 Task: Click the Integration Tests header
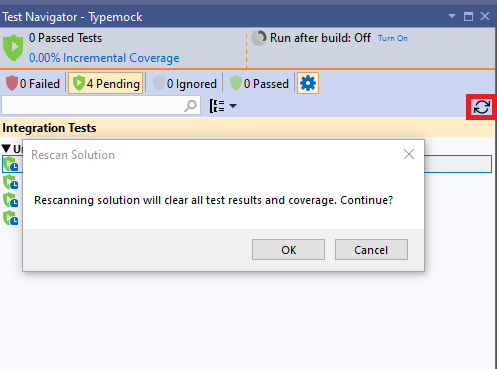49,128
